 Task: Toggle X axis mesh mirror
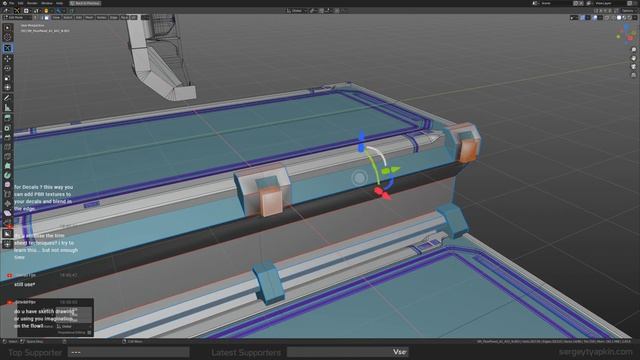tap(600, 11)
